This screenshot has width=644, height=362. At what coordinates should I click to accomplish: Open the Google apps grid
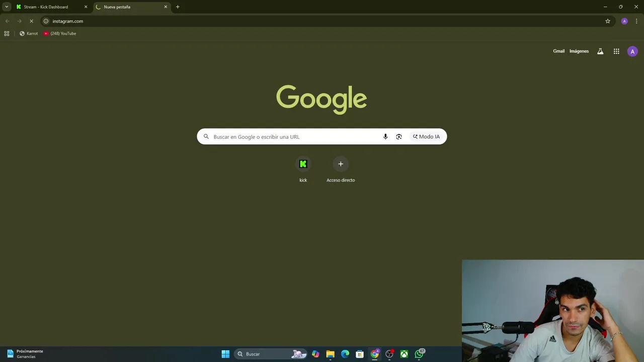(616, 51)
